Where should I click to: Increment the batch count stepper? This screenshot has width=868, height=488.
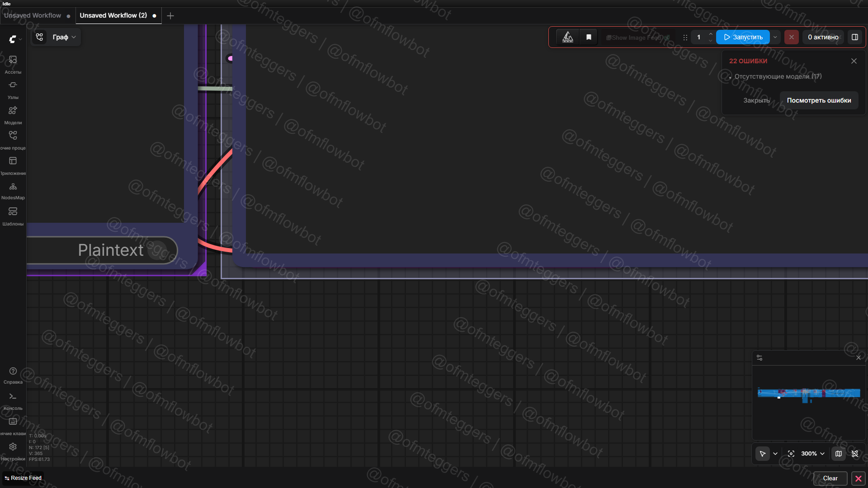tap(711, 34)
